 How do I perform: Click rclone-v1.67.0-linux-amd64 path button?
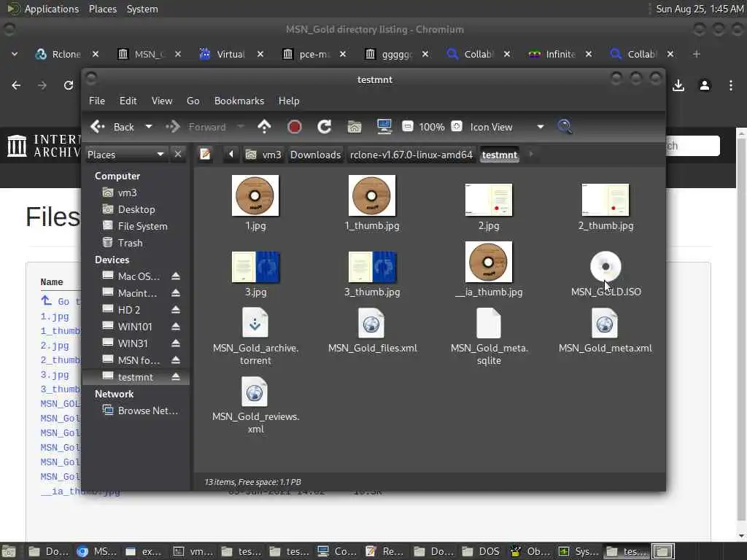[x=411, y=155]
